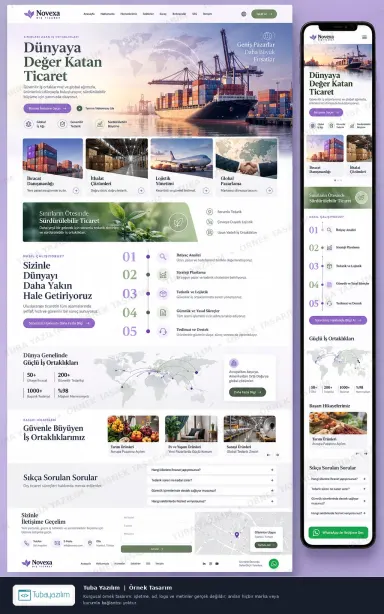This screenshot has height=614, width=384.
Task: Click the magnifier icon for step 01 on desktop
Action: click(163, 257)
